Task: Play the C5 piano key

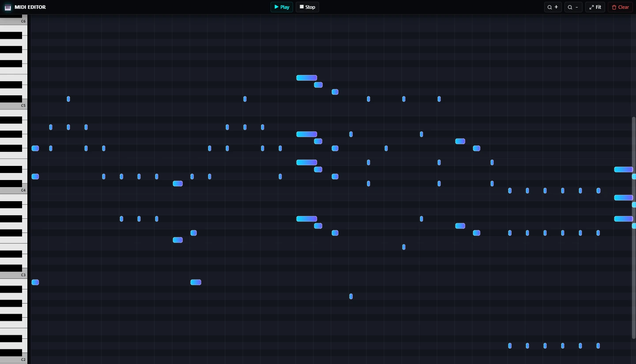Action: click(14, 106)
